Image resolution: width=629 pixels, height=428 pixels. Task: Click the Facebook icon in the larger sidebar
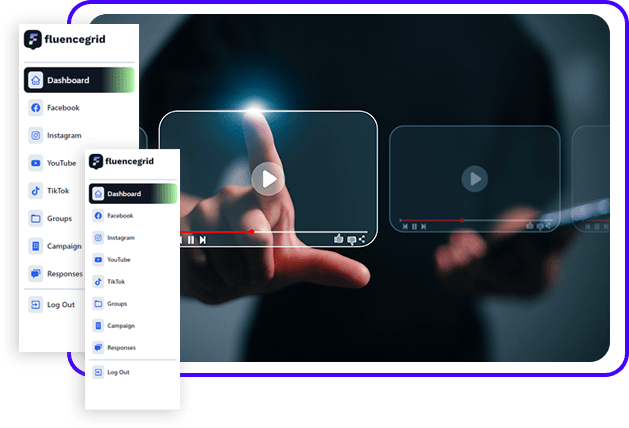tap(35, 108)
